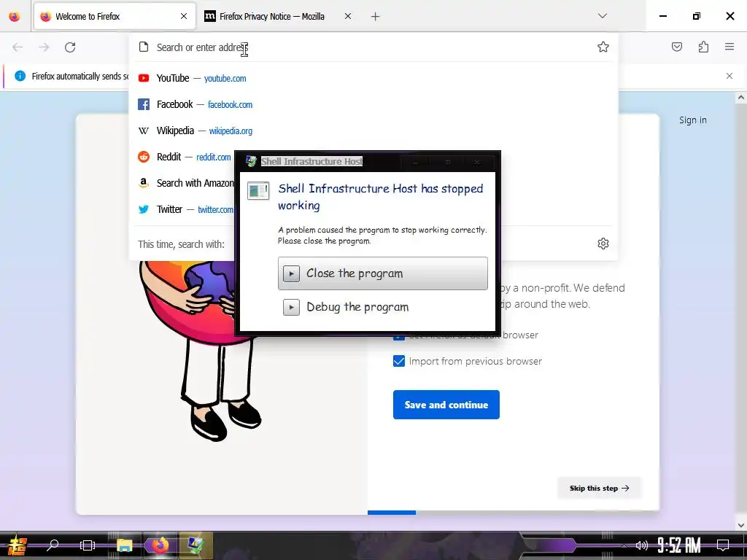Dismiss the Firefox info notification bar
The height and width of the screenshot is (560, 747).
(x=729, y=76)
